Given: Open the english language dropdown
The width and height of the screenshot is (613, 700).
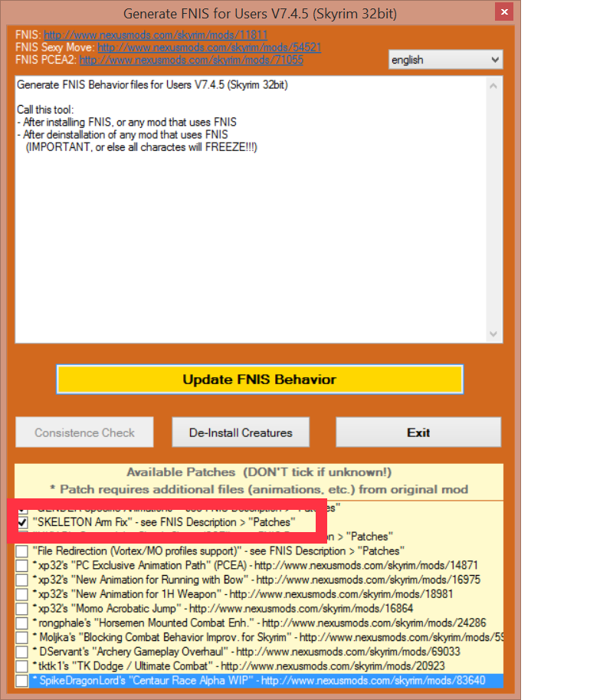Looking at the screenshot, I should [445, 60].
